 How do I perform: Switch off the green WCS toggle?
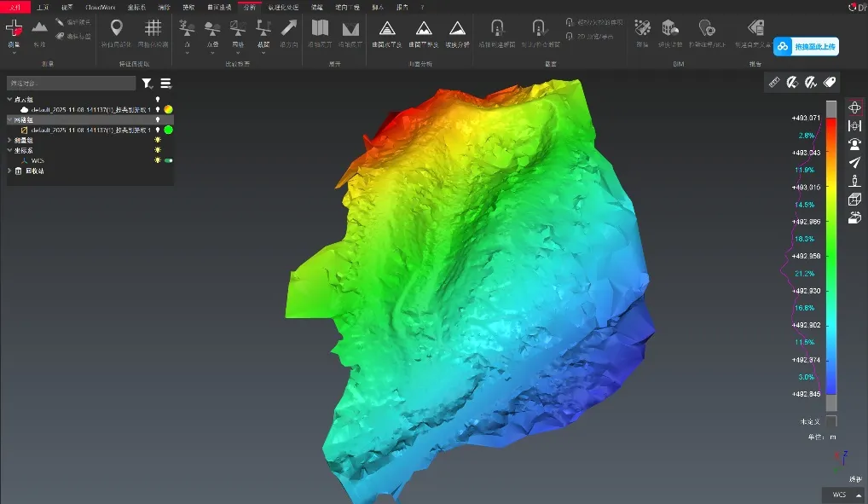point(169,160)
